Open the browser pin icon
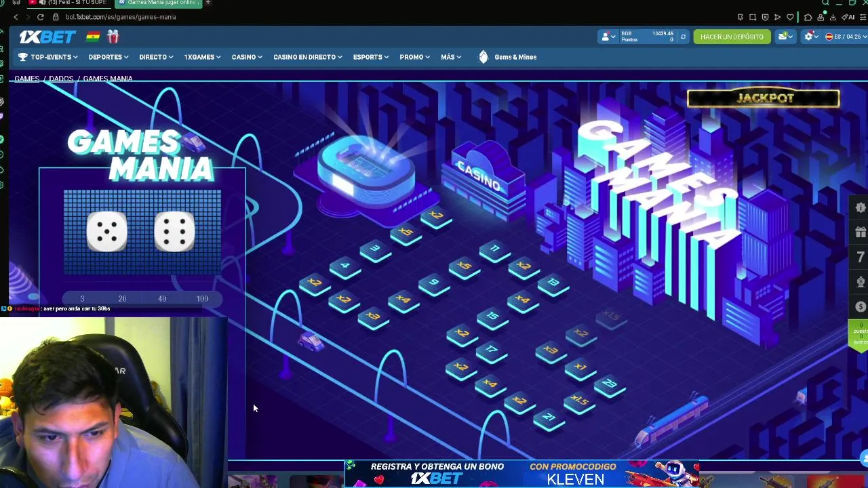The image size is (868, 488). click(x=741, y=17)
